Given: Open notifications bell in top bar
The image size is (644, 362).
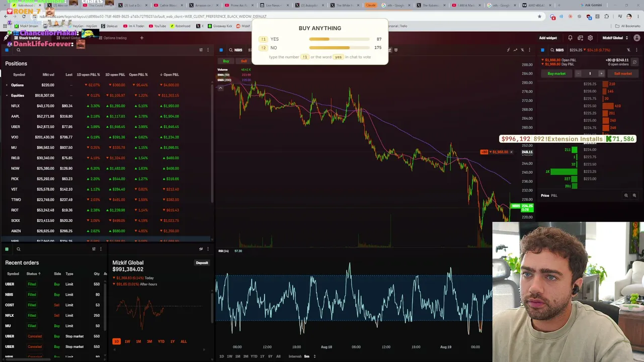Looking at the screenshot, I should tap(570, 38).
